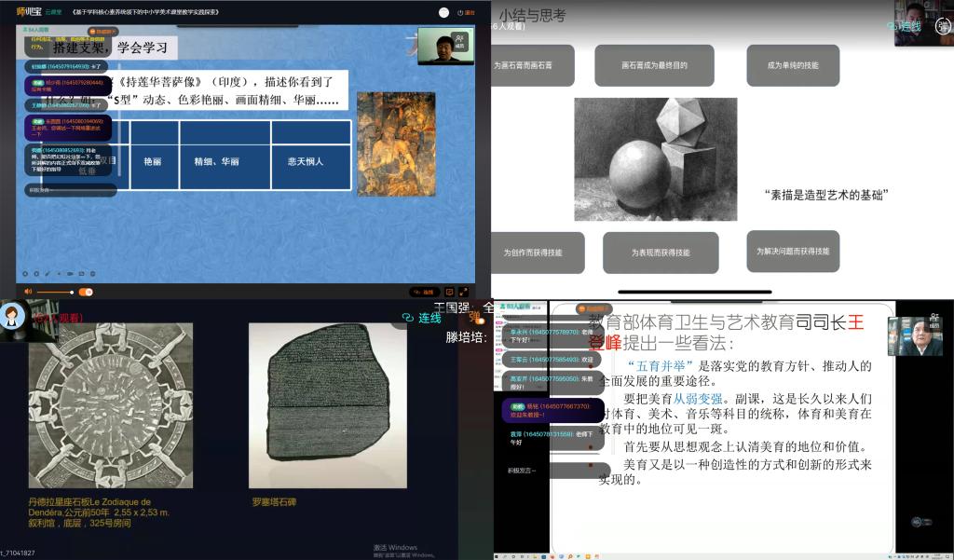954x560 pixels.
Task: Select 李永兴's chat message 老师下午好
Action: pos(552,336)
